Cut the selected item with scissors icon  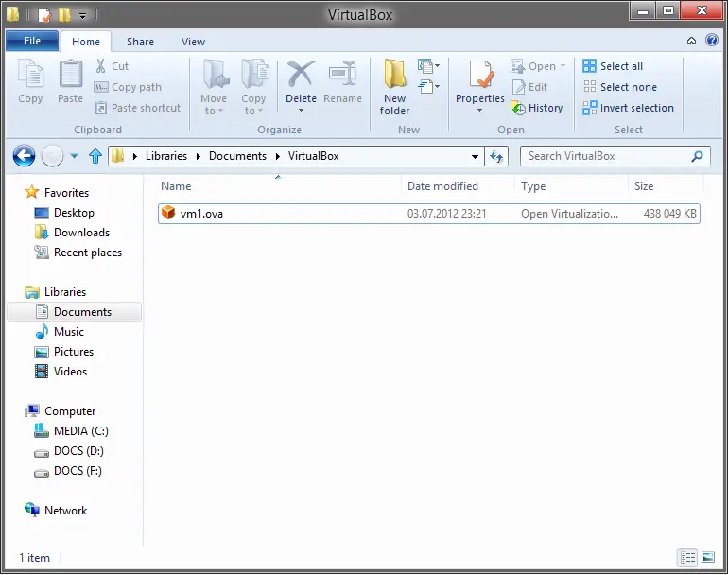(112, 66)
